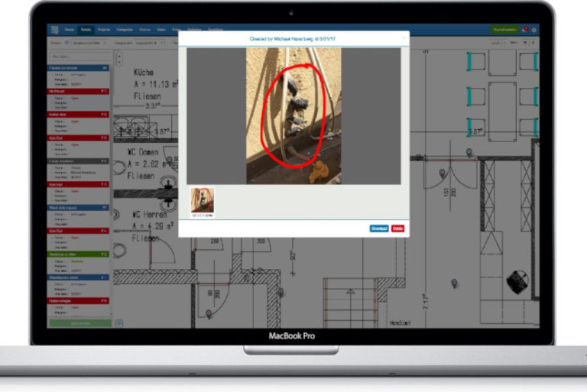Click the map pin next to WC Damen label
This screenshot has height=392, width=587.
pyautogui.click(x=169, y=160)
